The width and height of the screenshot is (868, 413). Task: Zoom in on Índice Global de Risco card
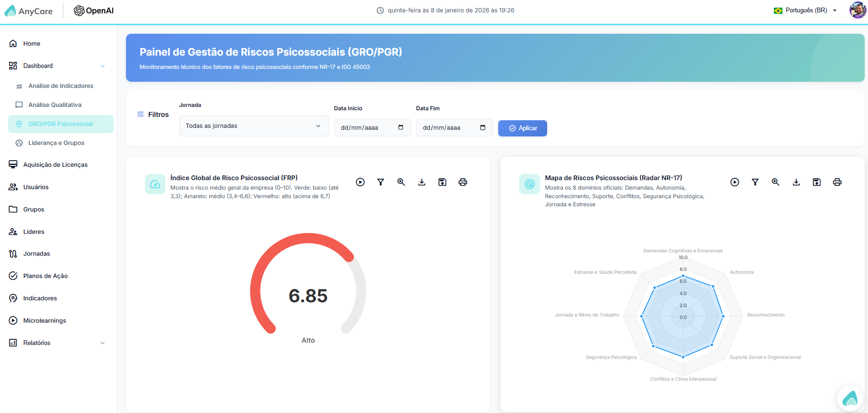(x=401, y=182)
